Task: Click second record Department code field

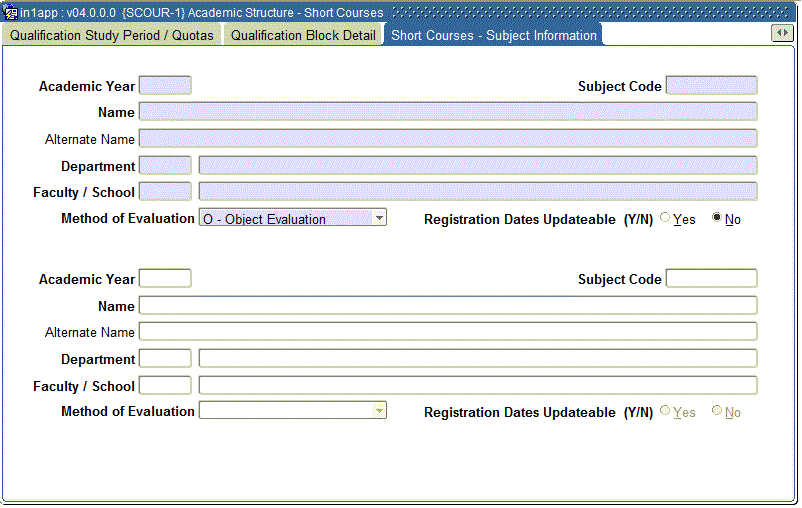Action: pyautogui.click(x=165, y=359)
